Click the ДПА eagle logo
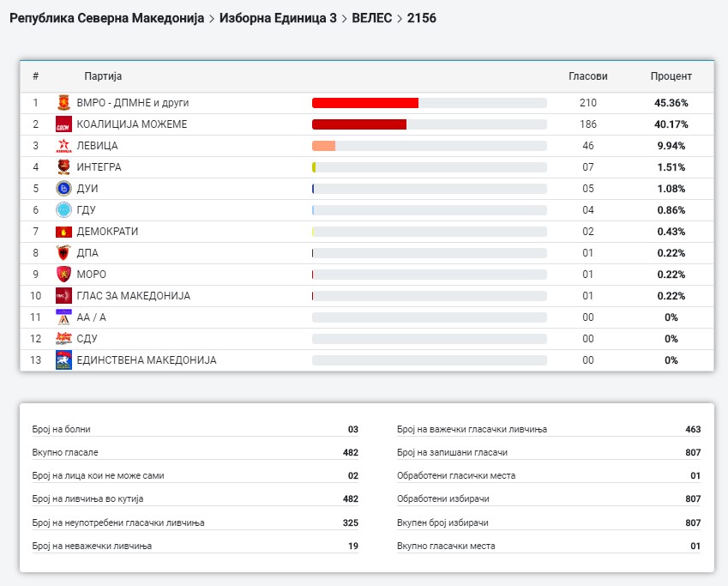 [63, 253]
